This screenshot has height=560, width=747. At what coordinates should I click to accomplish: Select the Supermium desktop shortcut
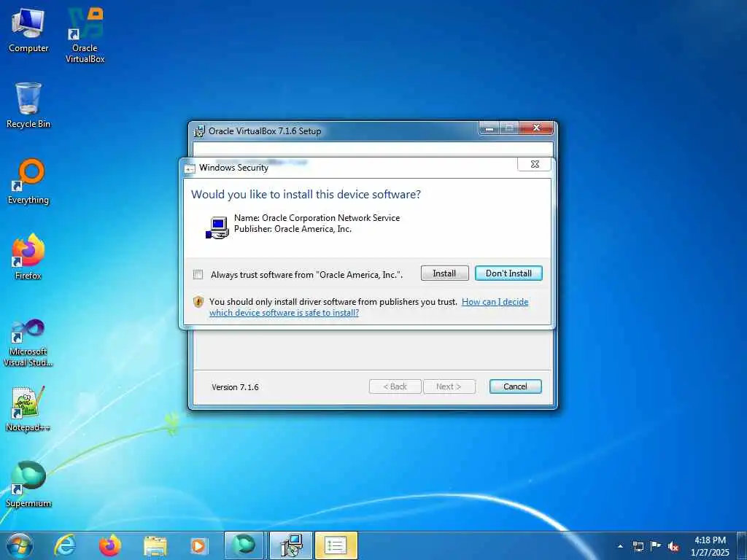(28, 484)
